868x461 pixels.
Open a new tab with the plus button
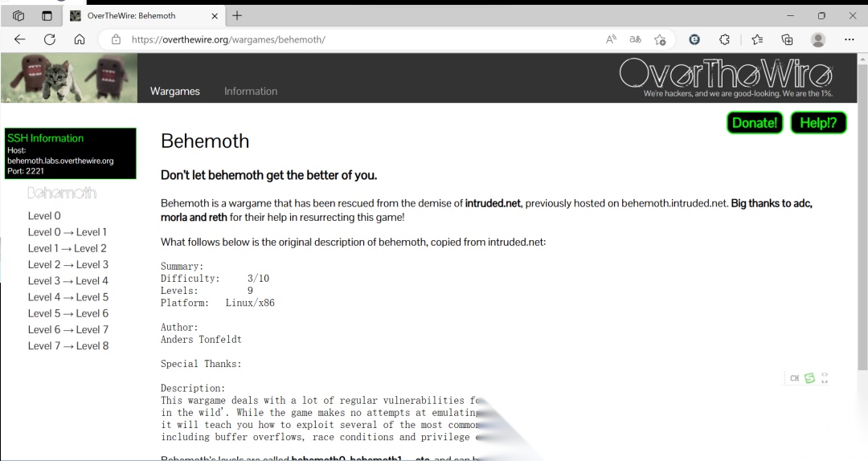[237, 15]
